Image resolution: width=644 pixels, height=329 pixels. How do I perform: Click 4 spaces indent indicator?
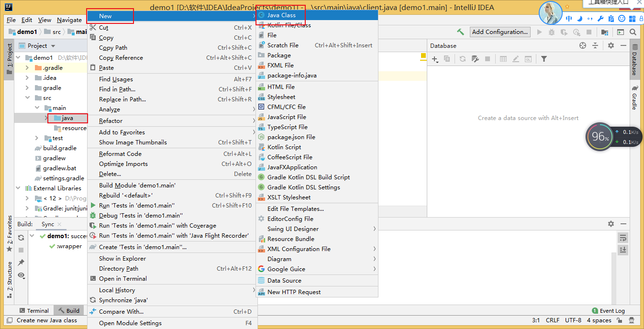[599, 320]
